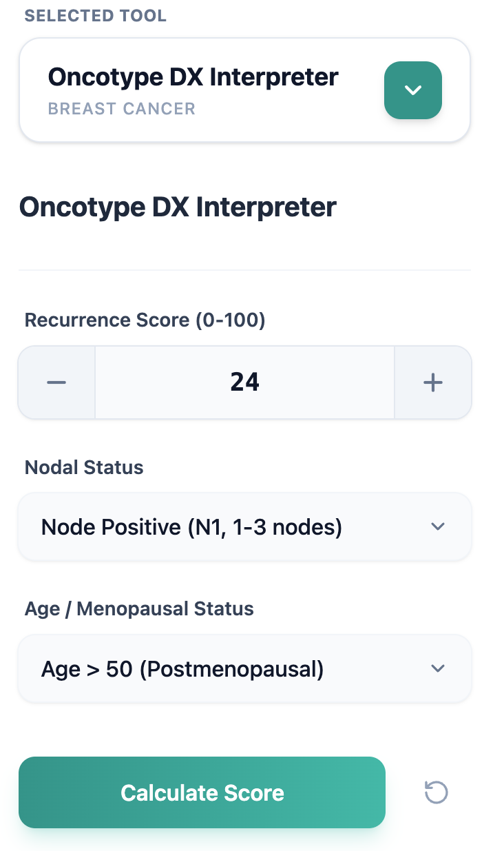Click the green chevron on the tool selector
This screenshot has height=851, width=504.
tap(412, 90)
